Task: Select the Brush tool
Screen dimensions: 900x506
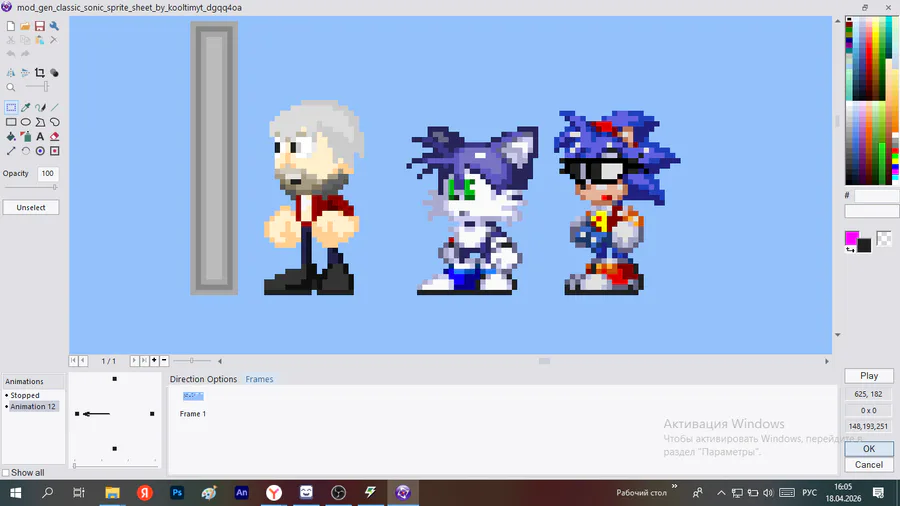Action: tap(40, 107)
